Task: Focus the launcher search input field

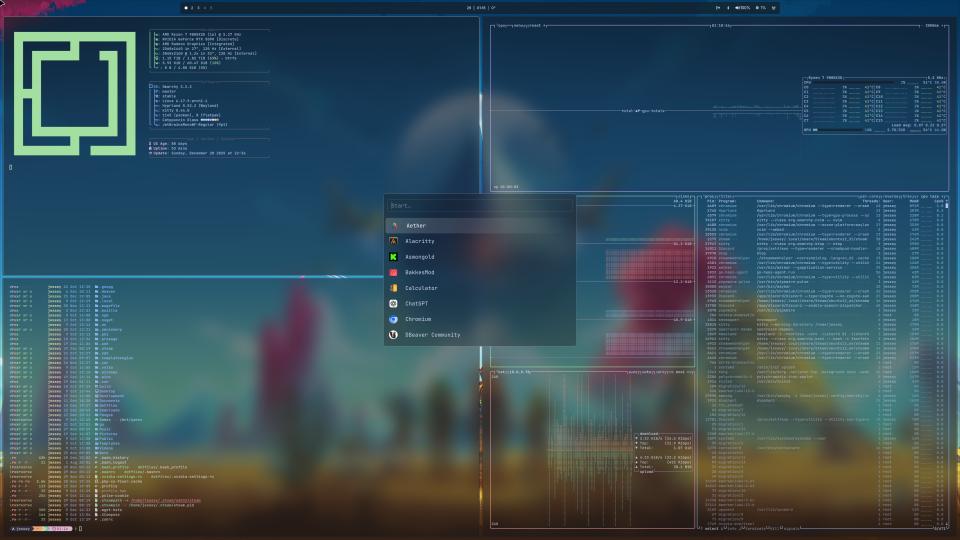Action: [x=480, y=206]
